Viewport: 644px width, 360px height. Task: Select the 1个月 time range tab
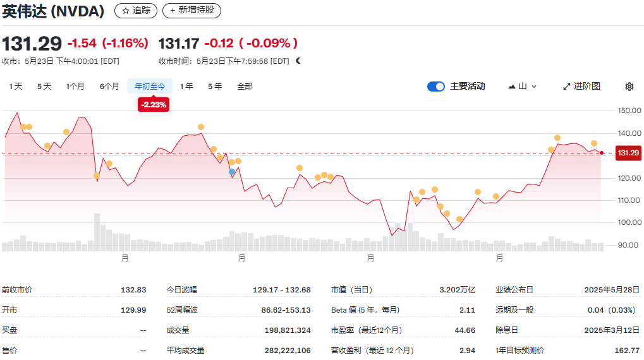click(x=75, y=86)
